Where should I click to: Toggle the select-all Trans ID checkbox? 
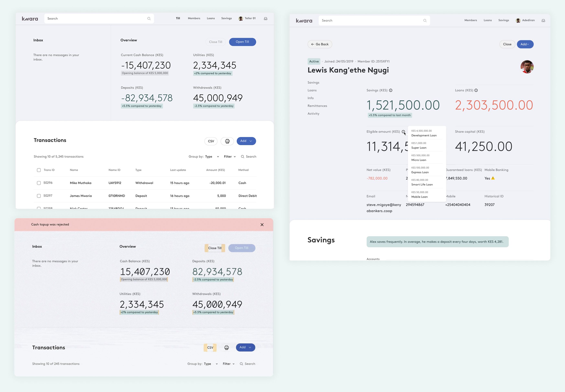click(x=39, y=170)
